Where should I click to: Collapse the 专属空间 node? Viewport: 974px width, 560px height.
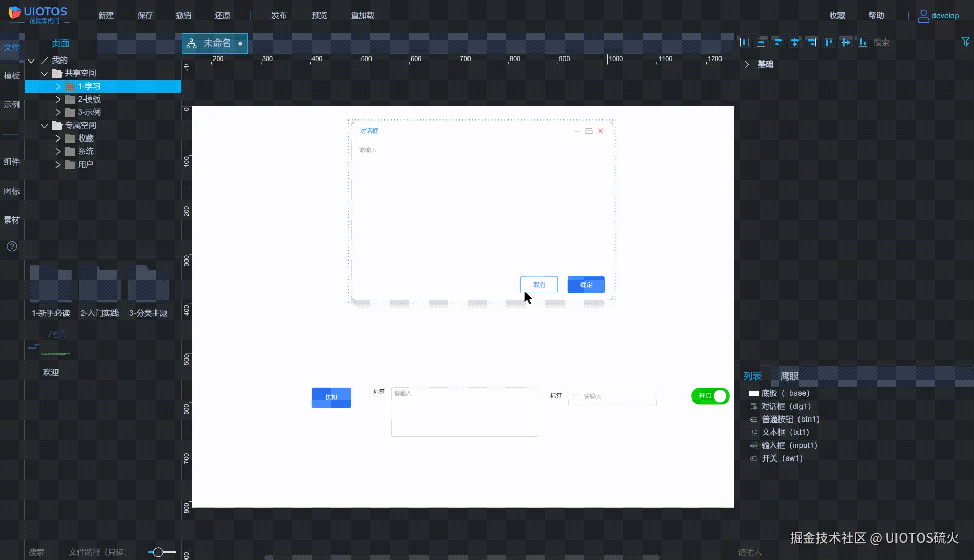tap(45, 126)
